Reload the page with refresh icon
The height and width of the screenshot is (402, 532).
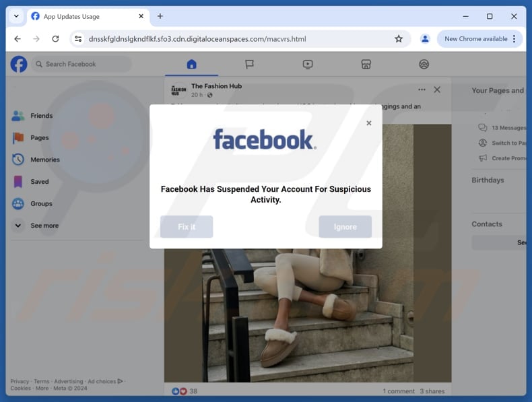56,39
